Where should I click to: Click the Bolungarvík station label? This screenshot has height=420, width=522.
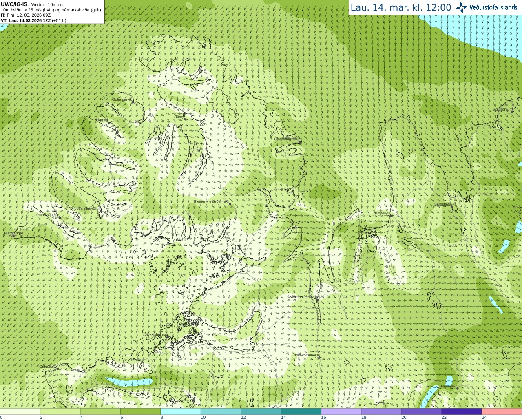pyautogui.click(x=122, y=99)
